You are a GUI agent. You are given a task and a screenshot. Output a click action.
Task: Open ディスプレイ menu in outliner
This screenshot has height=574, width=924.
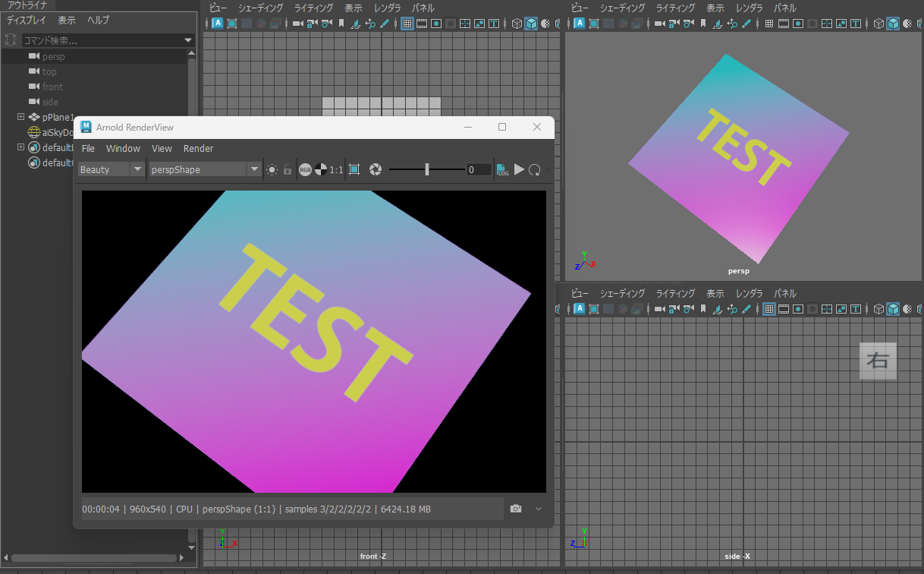pos(26,20)
